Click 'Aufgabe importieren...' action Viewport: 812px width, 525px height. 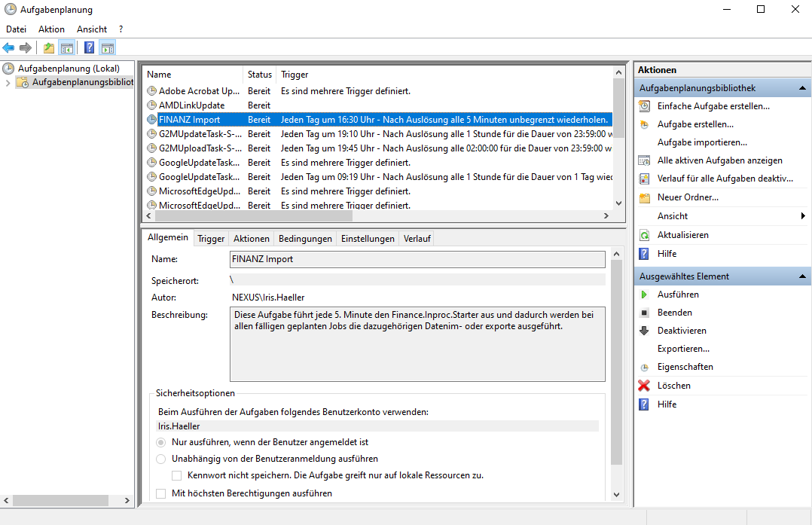[x=701, y=142]
